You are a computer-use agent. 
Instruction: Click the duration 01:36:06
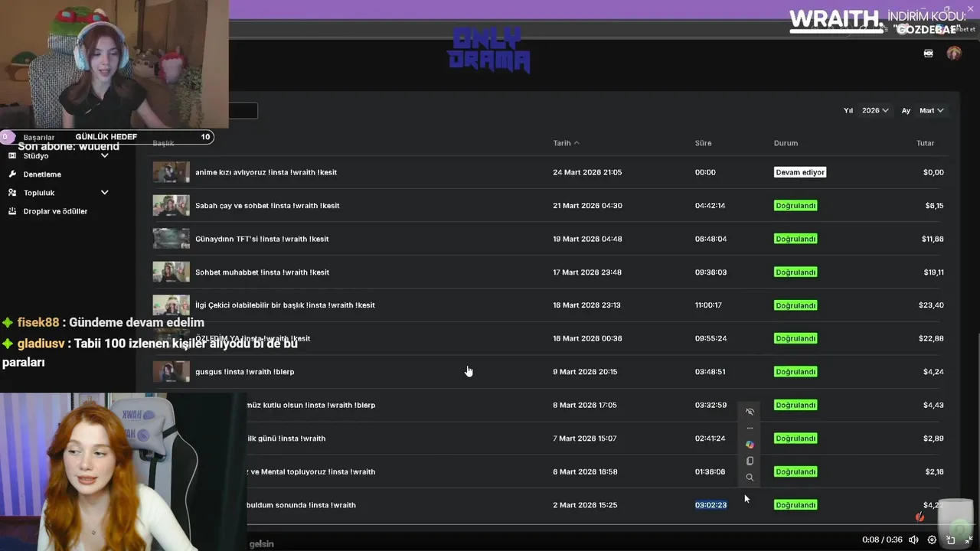[710, 471]
